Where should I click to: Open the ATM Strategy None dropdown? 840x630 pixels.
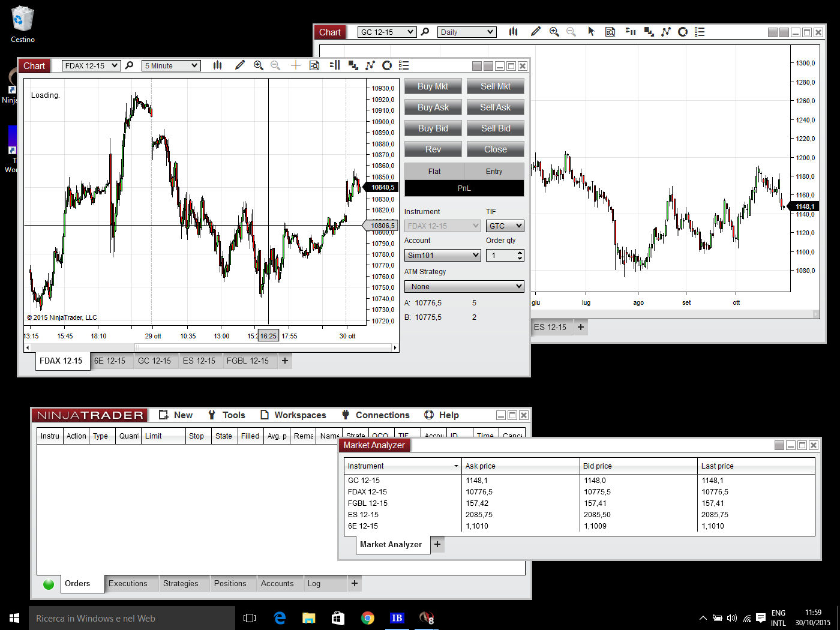(x=464, y=287)
